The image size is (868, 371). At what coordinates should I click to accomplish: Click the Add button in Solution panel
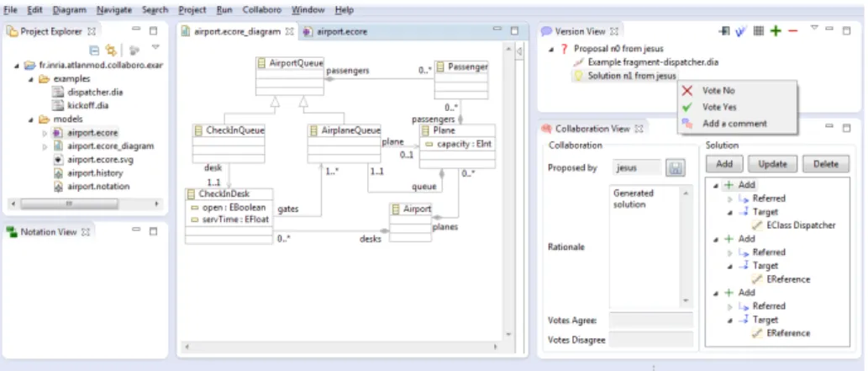pyautogui.click(x=724, y=164)
